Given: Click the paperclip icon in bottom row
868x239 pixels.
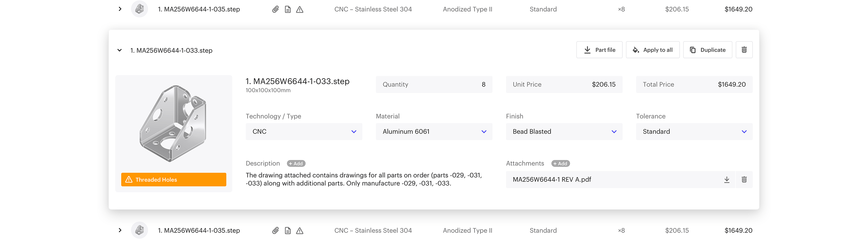Looking at the screenshot, I should click(275, 231).
